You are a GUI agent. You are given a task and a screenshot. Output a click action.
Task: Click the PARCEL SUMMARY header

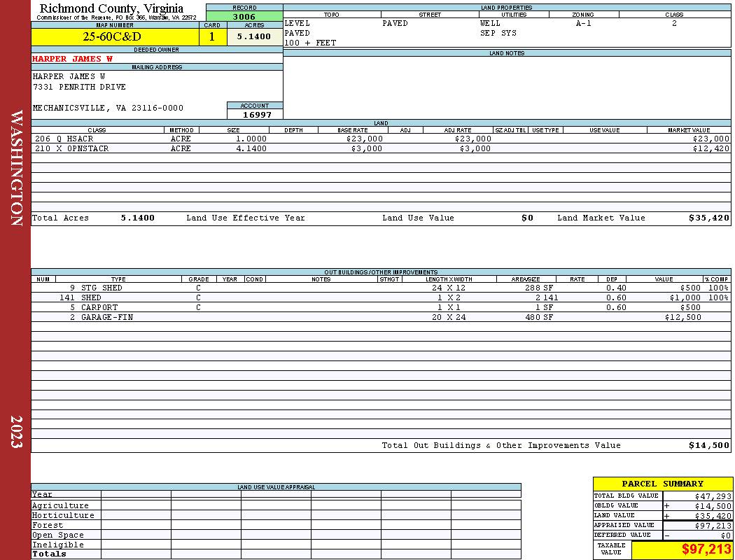662,484
